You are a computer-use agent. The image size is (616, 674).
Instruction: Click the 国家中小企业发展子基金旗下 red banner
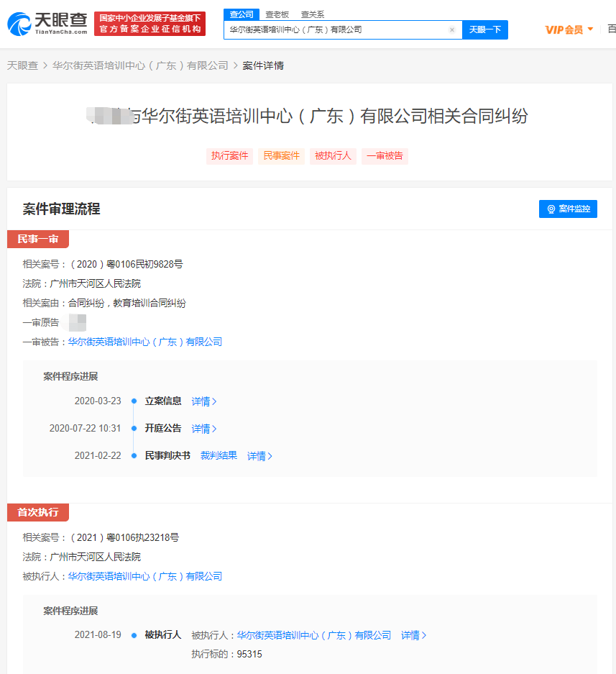150,24
